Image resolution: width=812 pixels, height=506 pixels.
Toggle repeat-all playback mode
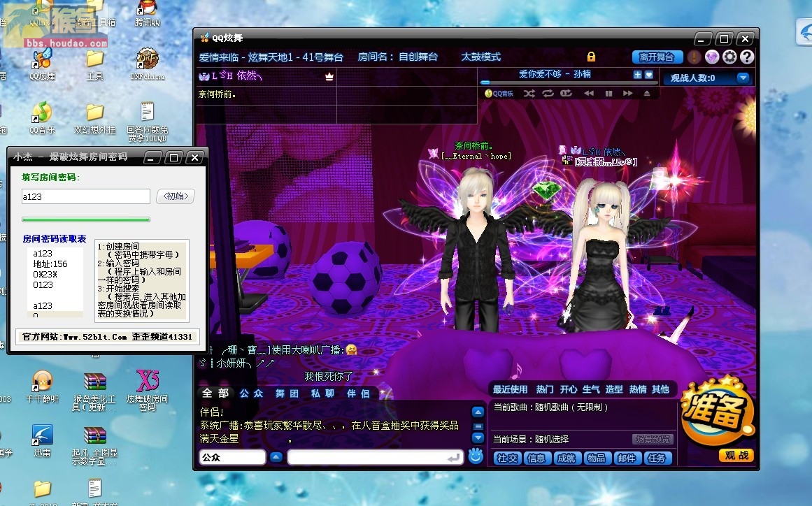(548, 94)
